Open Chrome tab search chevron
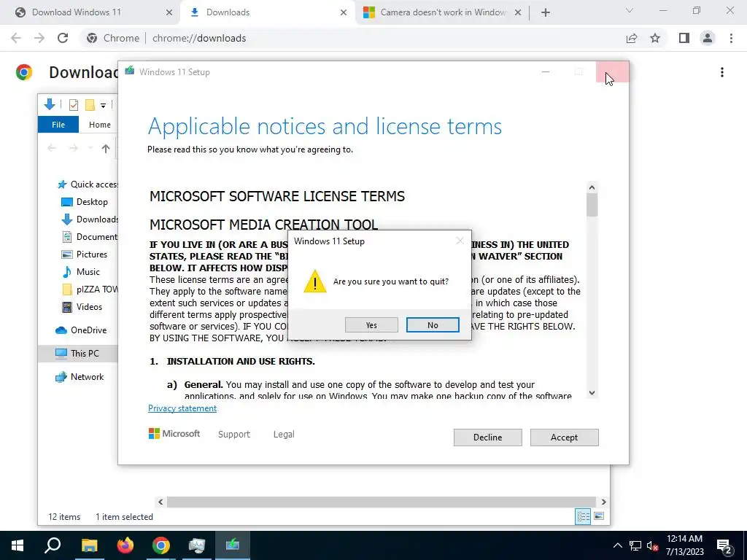747x560 pixels. pos(630,10)
